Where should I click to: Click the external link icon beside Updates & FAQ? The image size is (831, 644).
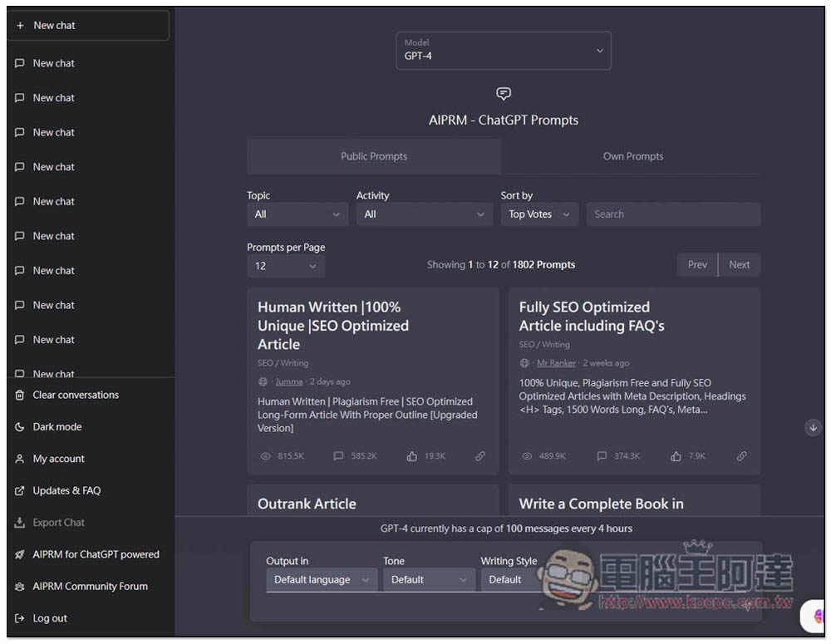pyautogui.click(x=20, y=491)
